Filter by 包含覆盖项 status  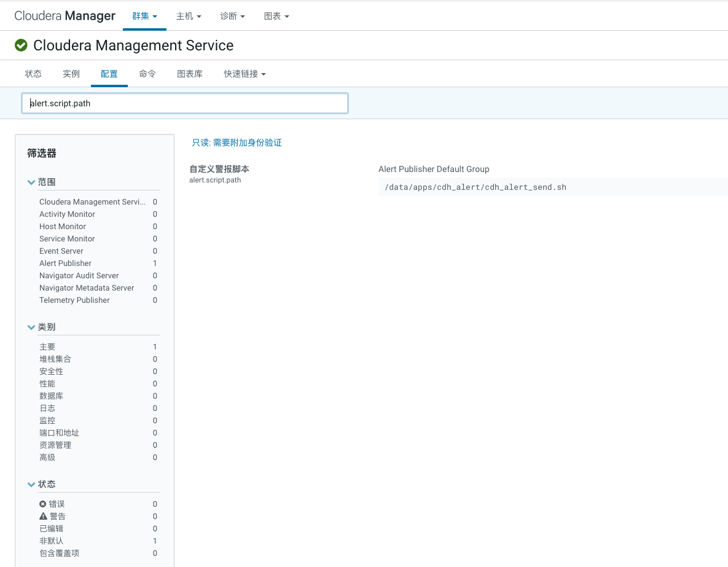pyautogui.click(x=98, y=553)
